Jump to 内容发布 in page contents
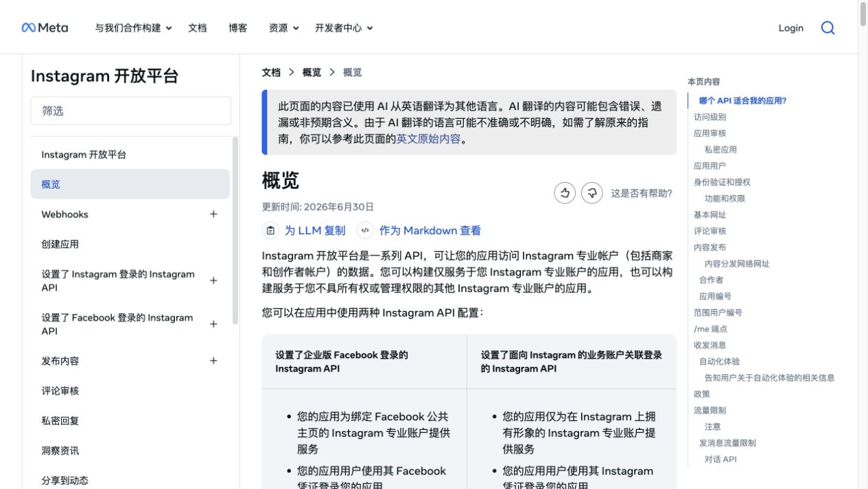Screen dimensions: 868x489 pos(709,247)
